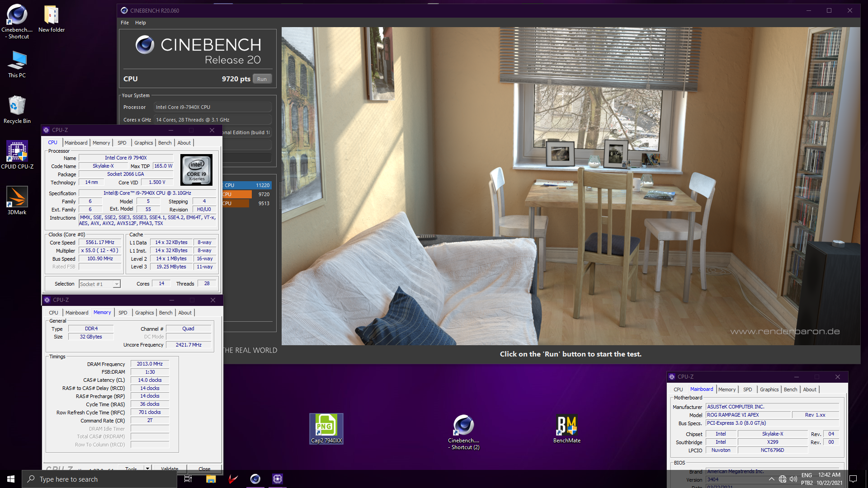This screenshot has height=488, width=868.
Task: Switch to Cinebench via taskbar icon
Action: pos(255,479)
